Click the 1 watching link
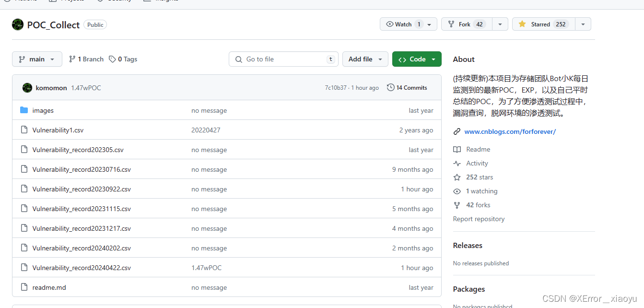The image size is (644, 308). [x=482, y=191]
